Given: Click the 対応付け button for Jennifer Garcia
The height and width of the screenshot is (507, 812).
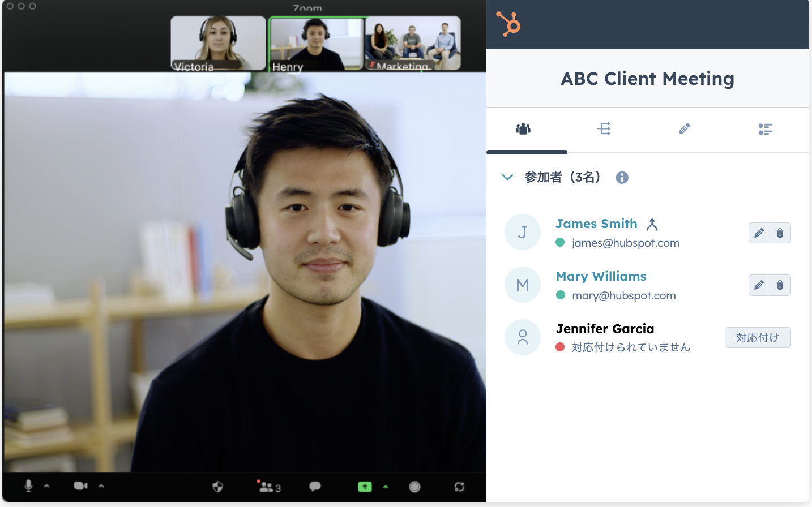Looking at the screenshot, I should click(757, 338).
